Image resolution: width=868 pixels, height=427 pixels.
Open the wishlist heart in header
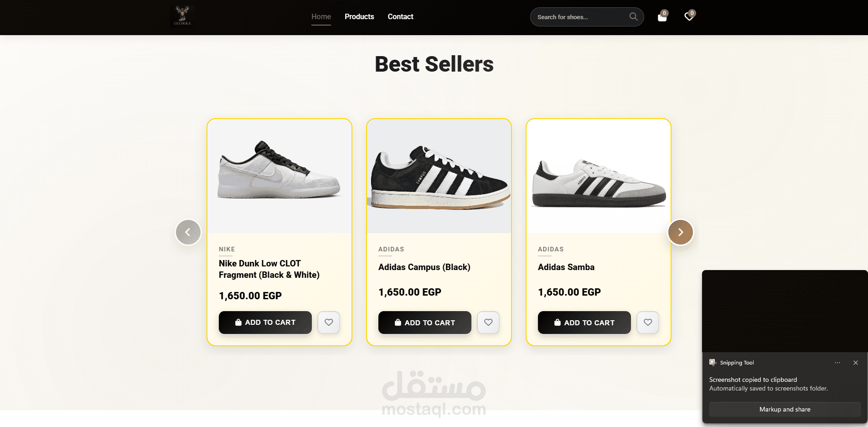[x=689, y=17]
